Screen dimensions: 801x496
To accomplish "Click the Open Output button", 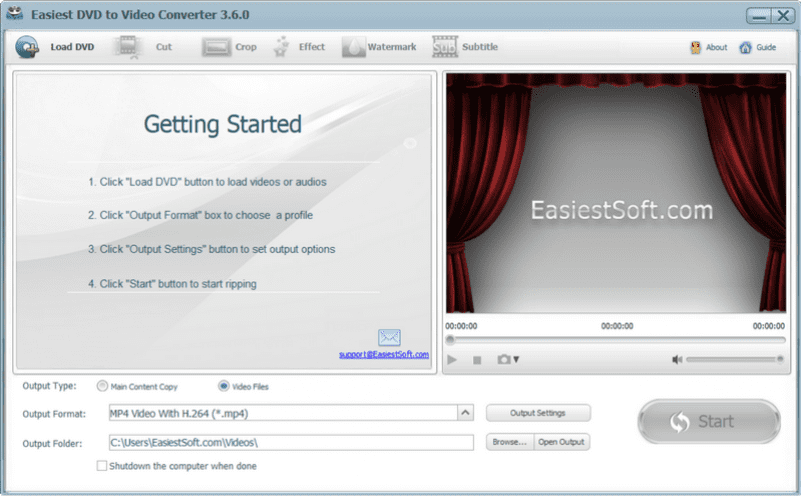I will tap(561, 442).
